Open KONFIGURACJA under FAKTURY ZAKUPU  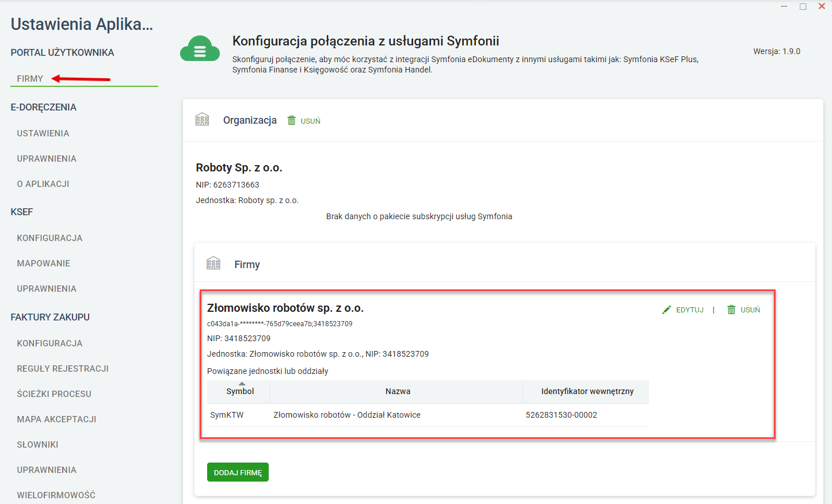pyautogui.click(x=49, y=343)
